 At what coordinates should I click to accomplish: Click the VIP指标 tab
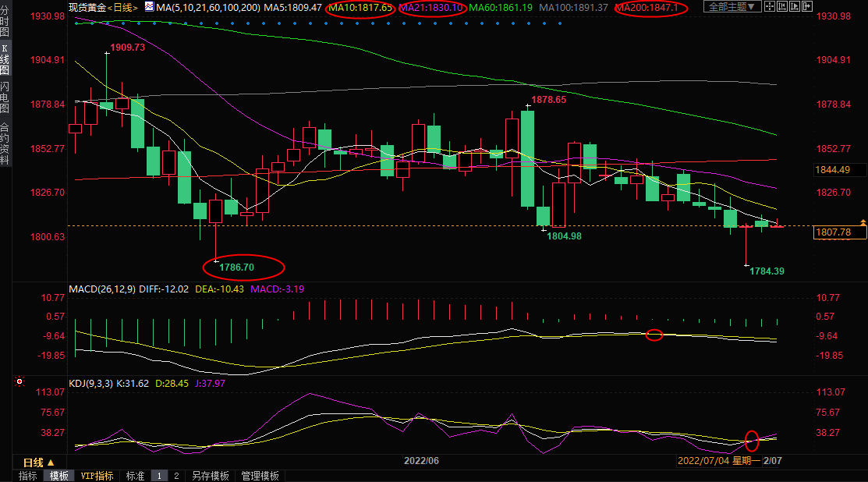tap(97, 476)
